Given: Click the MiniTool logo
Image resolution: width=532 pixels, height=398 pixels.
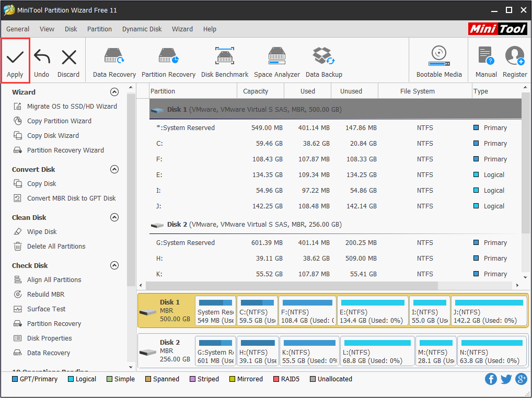Looking at the screenshot, I should (498, 29).
